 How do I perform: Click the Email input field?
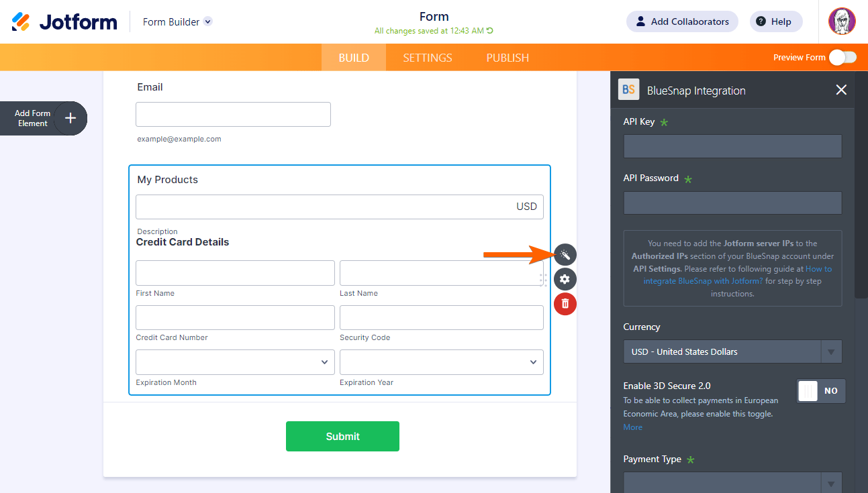click(233, 114)
